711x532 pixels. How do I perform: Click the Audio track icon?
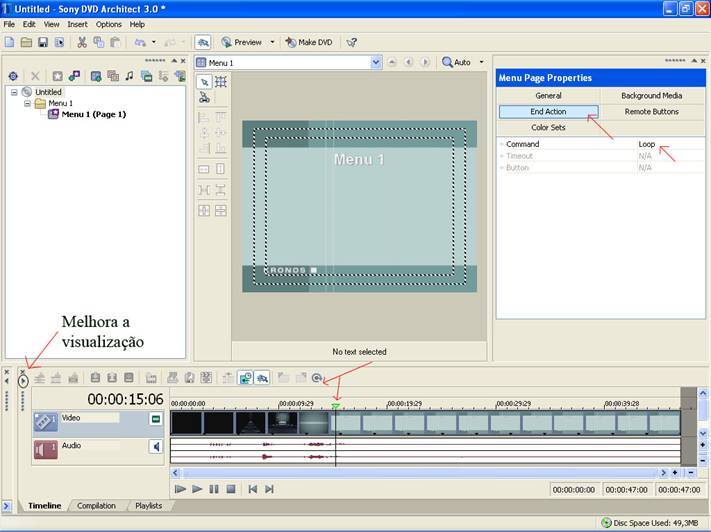[45, 449]
